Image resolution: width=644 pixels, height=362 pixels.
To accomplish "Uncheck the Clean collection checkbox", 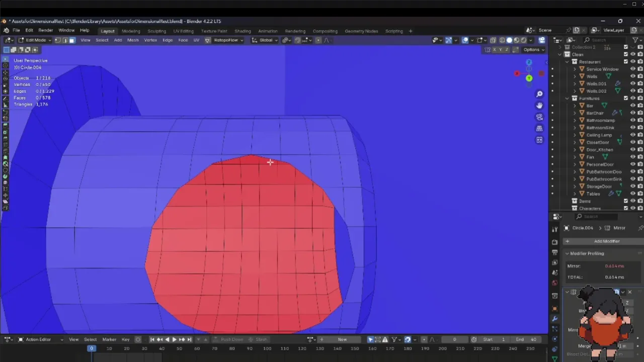I will [626, 54].
